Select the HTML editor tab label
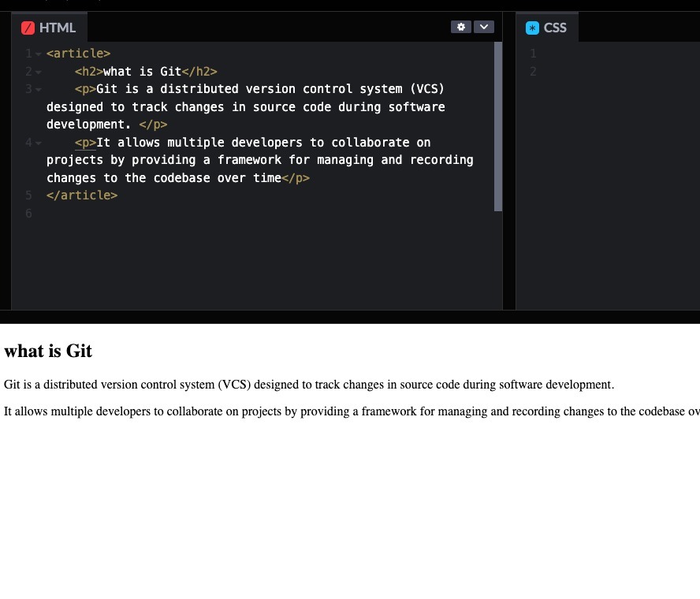The height and width of the screenshot is (599, 700). (58, 28)
